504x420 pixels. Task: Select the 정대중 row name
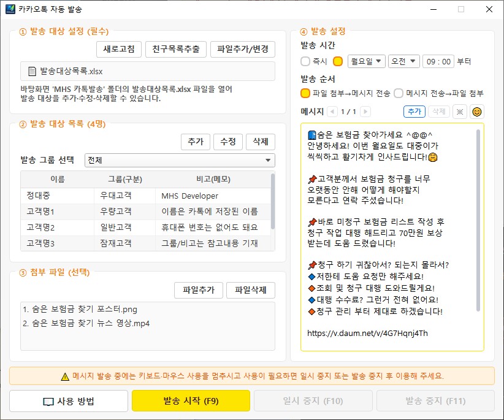pos(38,196)
